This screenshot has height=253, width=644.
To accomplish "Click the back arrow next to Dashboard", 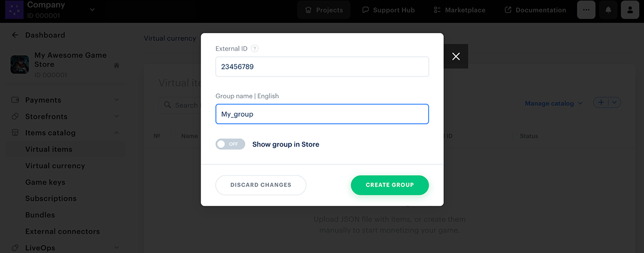I will (15, 35).
